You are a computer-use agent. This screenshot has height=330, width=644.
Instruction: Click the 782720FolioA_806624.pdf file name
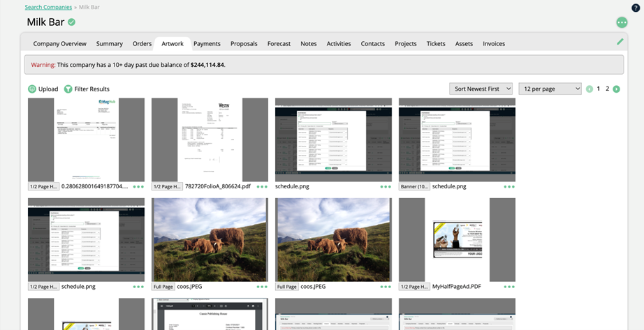pos(218,186)
